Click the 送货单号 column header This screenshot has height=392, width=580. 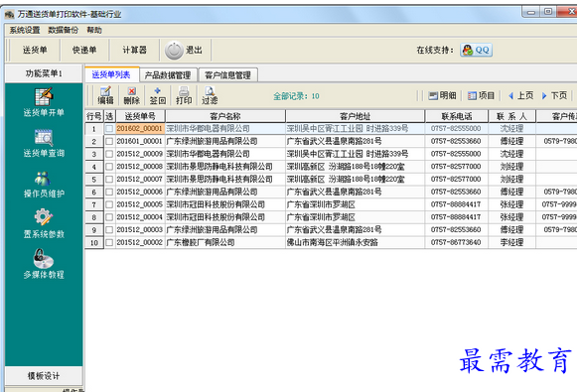(x=140, y=116)
